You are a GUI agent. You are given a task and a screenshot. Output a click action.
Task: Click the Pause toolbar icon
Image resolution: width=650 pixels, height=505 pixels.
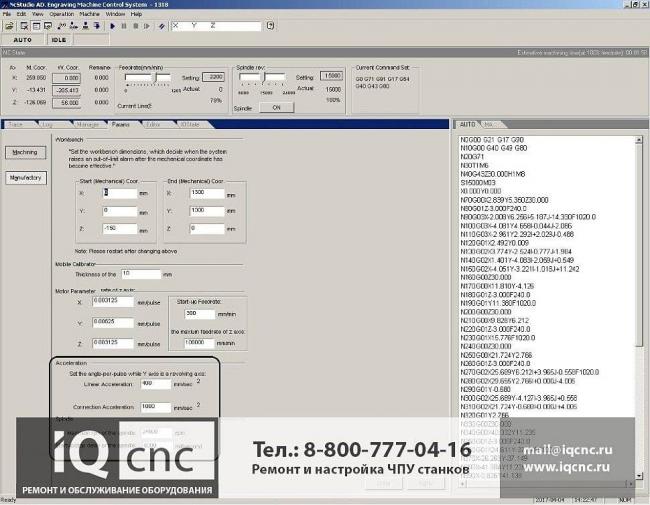coord(122,26)
